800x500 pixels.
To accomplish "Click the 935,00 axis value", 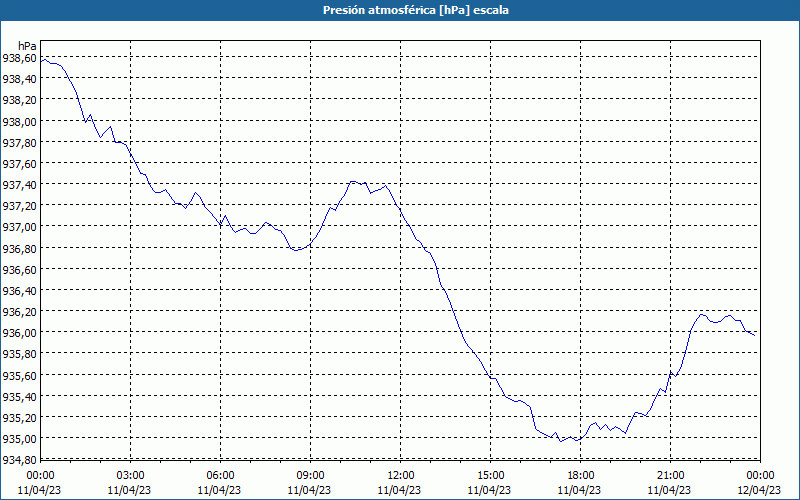I will pyautogui.click(x=19, y=438).
